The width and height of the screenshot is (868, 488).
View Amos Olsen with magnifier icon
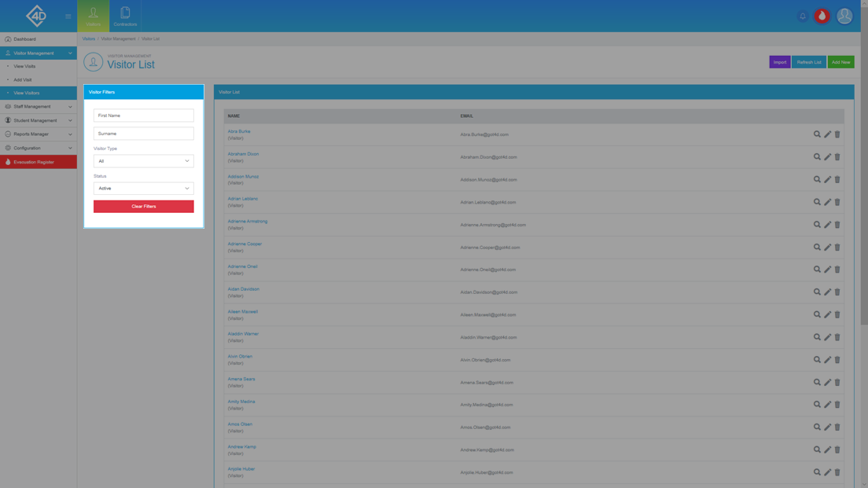click(x=817, y=427)
